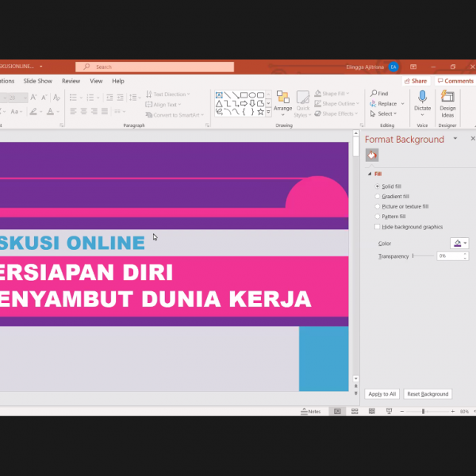476x476 pixels.
Task: Select the text box shape
Action: [x=219, y=95]
